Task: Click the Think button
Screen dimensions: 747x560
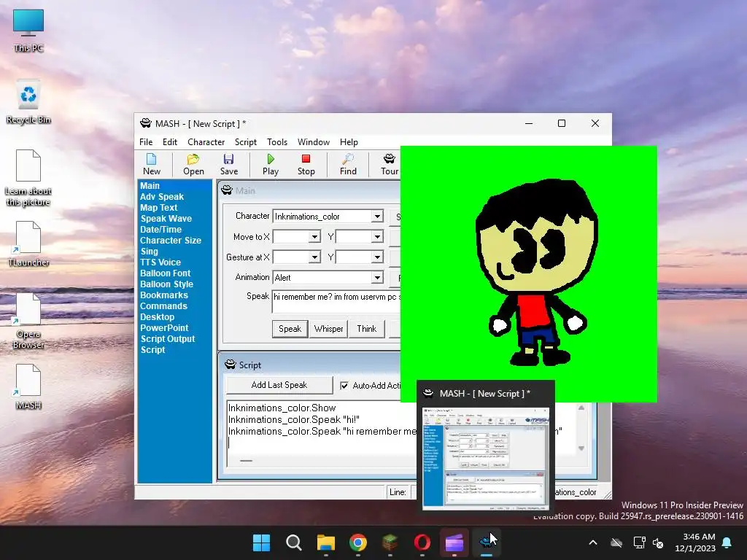Action: [366, 329]
